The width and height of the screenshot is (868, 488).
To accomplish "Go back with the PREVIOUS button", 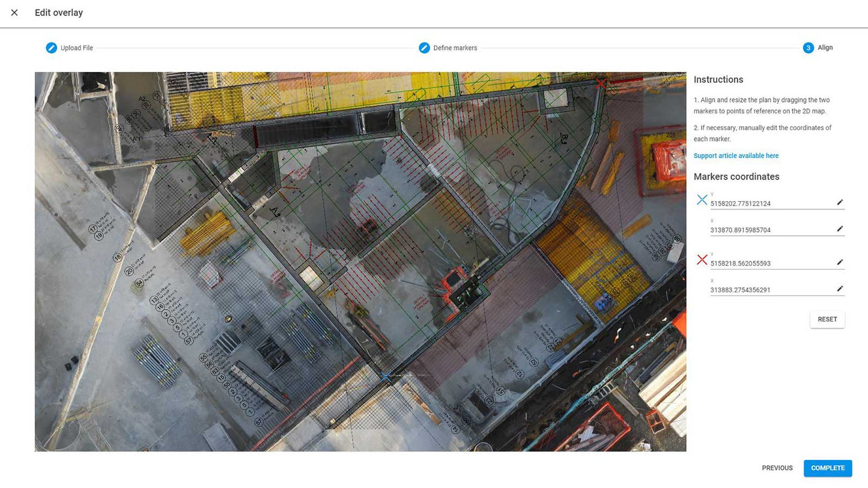I will click(x=777, y=468).
